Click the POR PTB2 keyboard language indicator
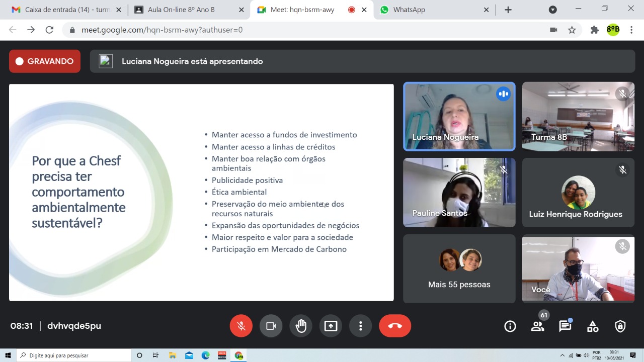Viewport: 644px width, 362px height. 597,355
